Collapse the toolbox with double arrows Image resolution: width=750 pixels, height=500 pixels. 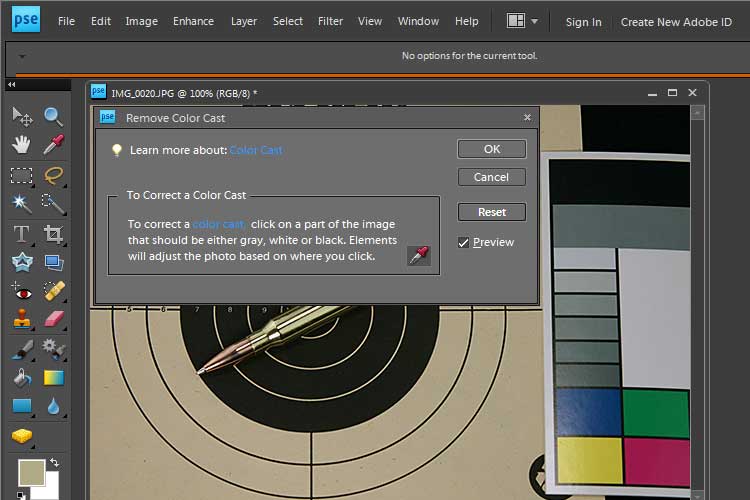point(11,85)
